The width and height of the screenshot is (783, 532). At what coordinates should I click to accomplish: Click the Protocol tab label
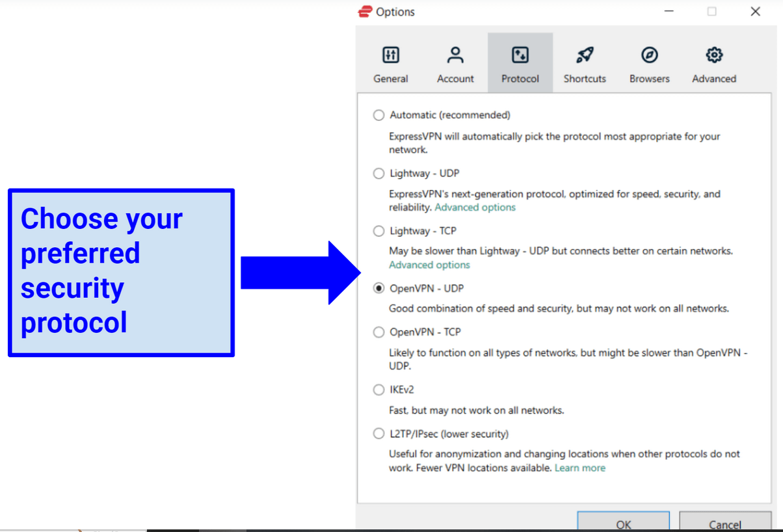520,79
